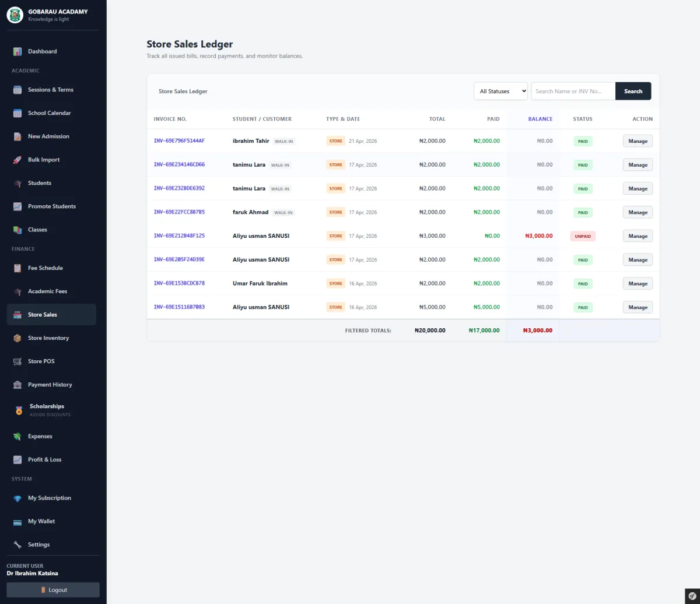Click the Gobarau Academy school logo
The width and height of the screenshot is (700, 604).
click(x=15, y=15)
